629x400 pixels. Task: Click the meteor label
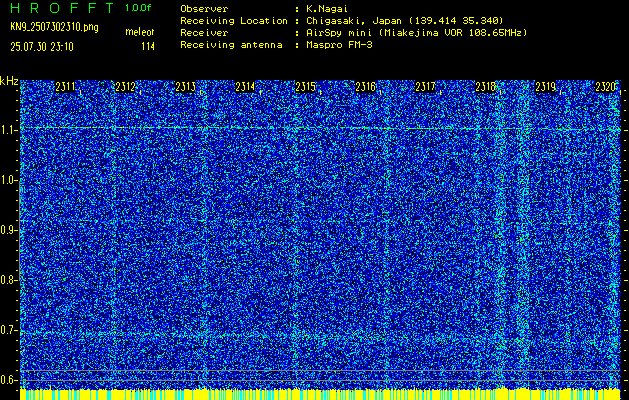pyautogui.click(x=140, y=32)
